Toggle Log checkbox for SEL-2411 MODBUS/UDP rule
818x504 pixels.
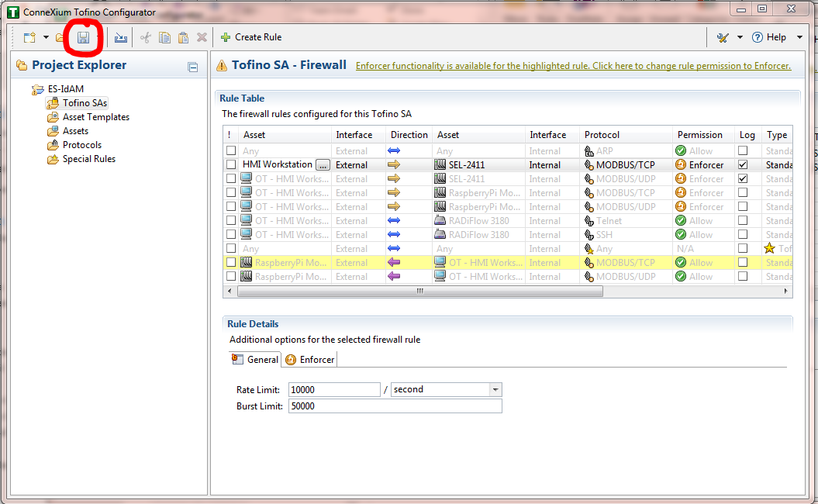point(743,178)
